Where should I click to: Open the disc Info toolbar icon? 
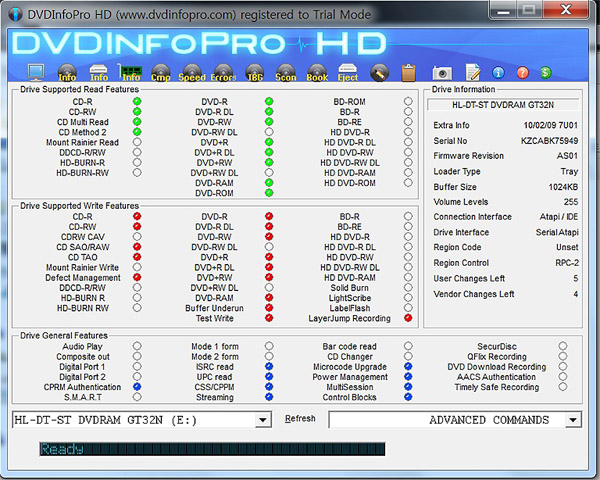tap(67, 73)
